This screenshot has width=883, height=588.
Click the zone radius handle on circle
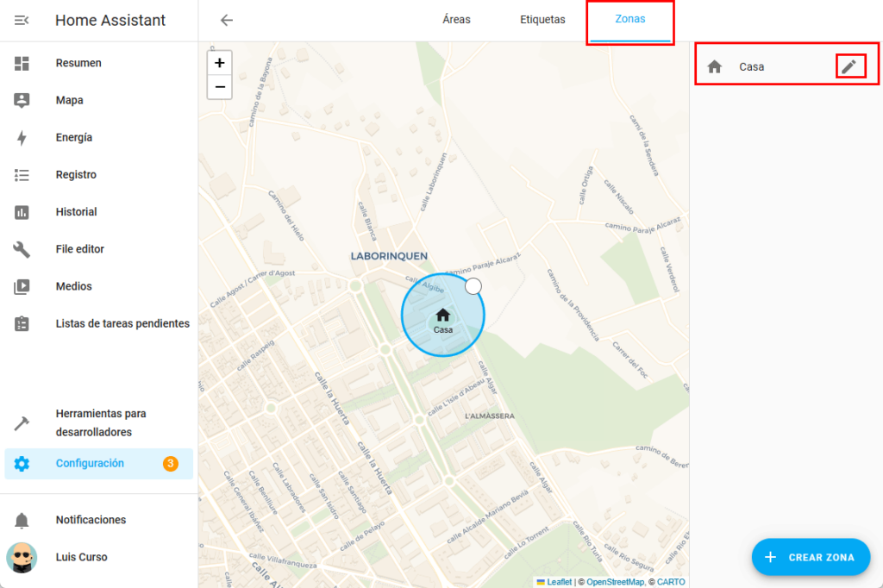coord(473,286)
